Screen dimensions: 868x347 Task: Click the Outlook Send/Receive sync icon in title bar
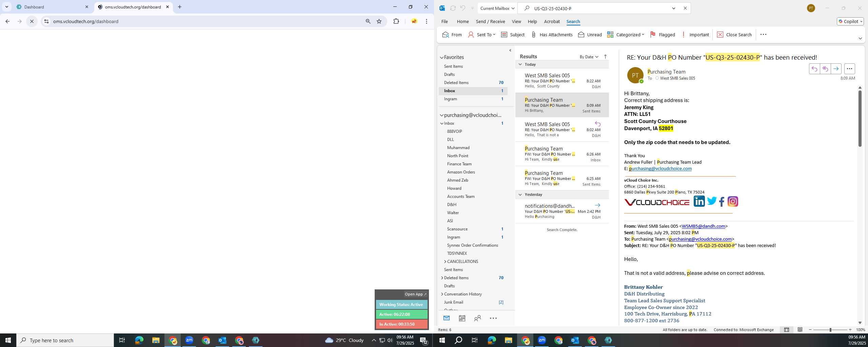tap(453, 8)
